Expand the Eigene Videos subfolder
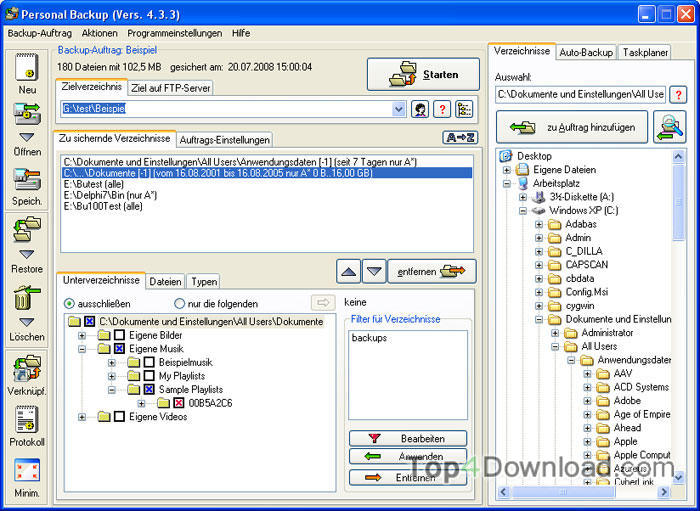 (x=82, y=417)
